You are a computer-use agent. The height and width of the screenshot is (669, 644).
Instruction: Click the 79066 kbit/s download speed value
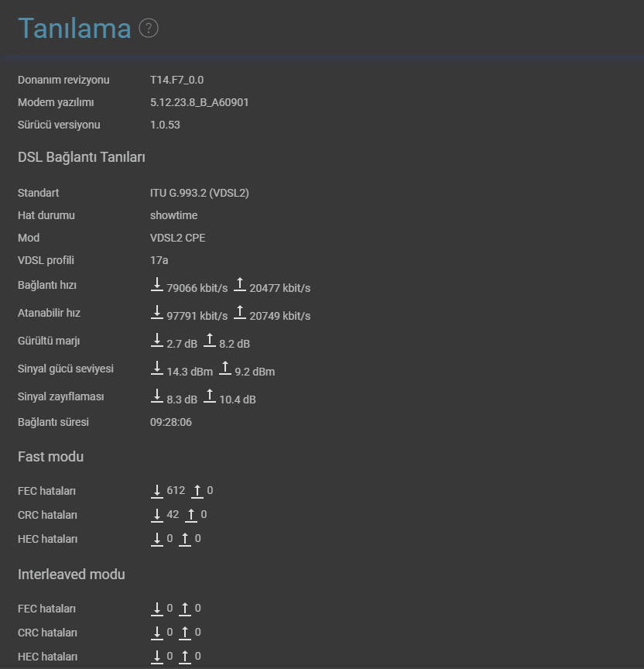[x=197, y=288]
